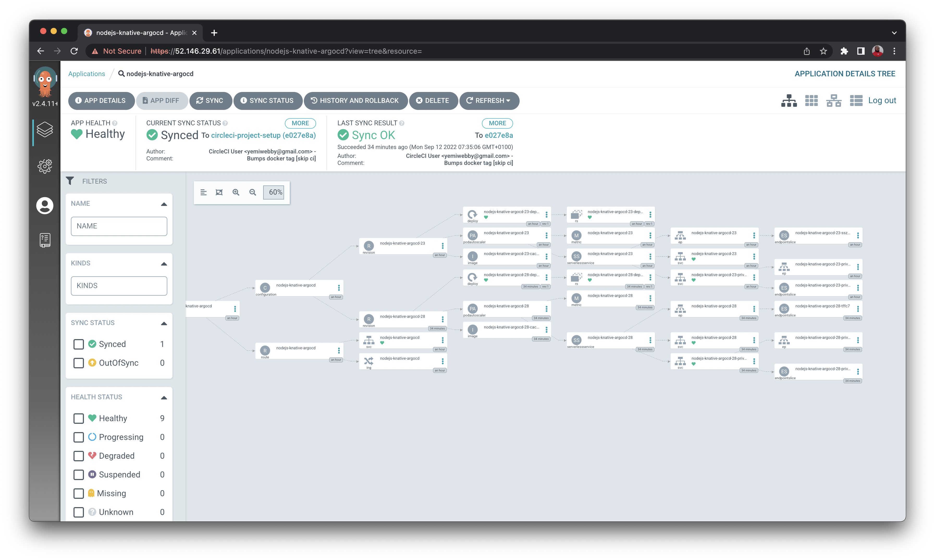Open Settings from the left sidebar
Image resolution: width=935 pixels, height=560 pixels.
click(45, 166)
